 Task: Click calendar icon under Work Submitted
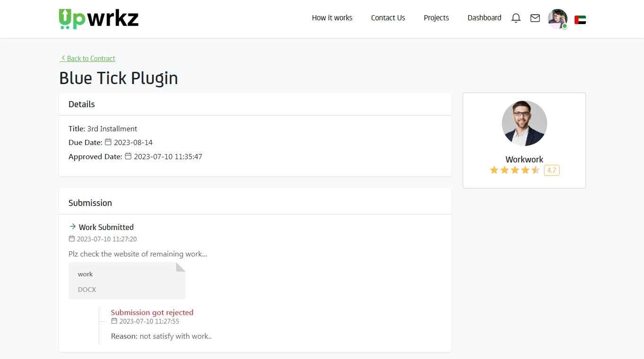[72, 239]
